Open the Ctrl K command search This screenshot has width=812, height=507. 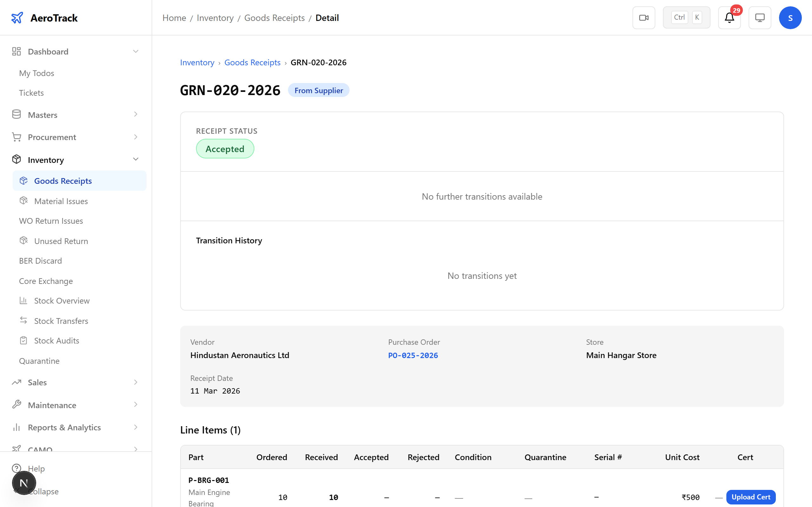click(x=686, y=18)
